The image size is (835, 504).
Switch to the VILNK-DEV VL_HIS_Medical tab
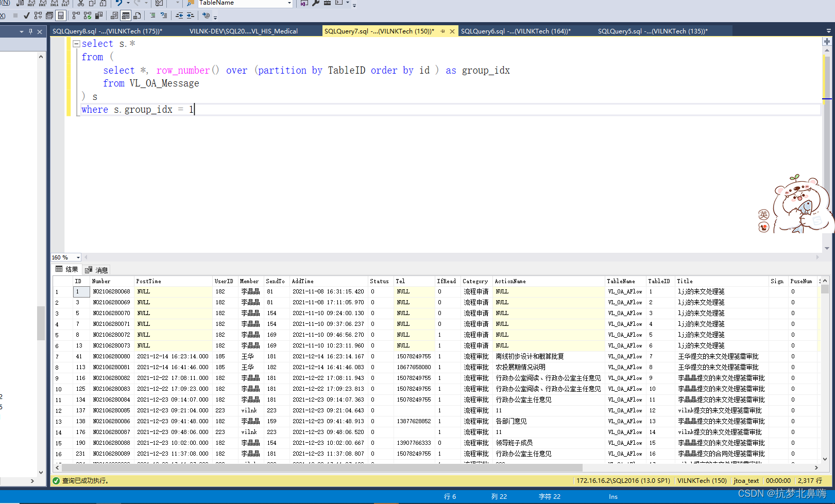coord(243,31)
